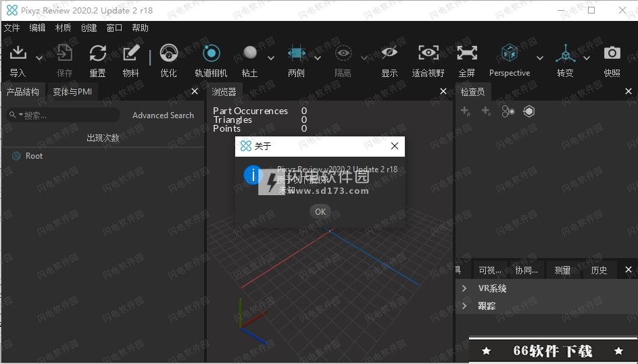Image resolution: width=638 pixels, height=364 pixels.
Task: Open the Perspective view dropdown
Action: click(540, 58)
